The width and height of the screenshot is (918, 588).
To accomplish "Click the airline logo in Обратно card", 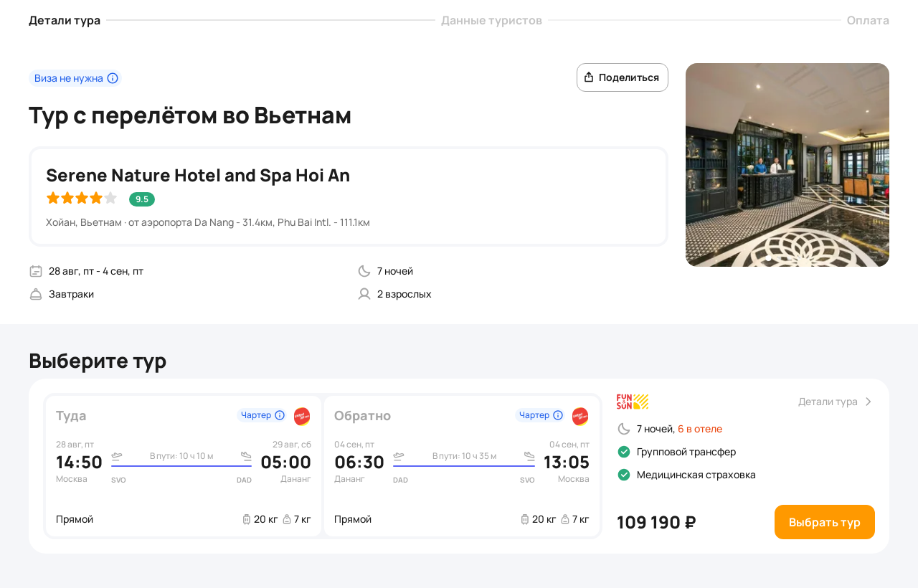I will point(580,417).
